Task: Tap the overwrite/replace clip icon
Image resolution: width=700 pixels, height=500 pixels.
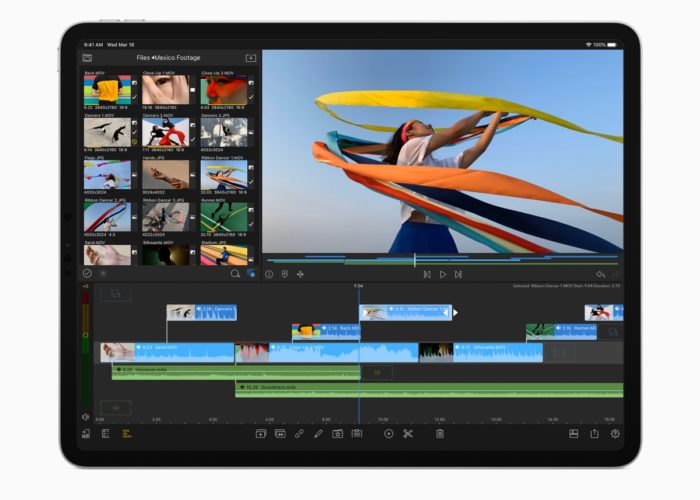Action: (280, 433)
